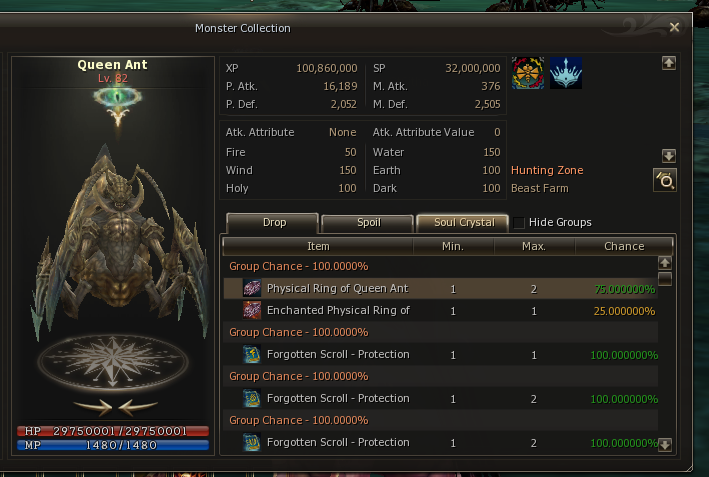Click the Enchanted Physical Ring item icon
The image size is (709, 477).
252,310
